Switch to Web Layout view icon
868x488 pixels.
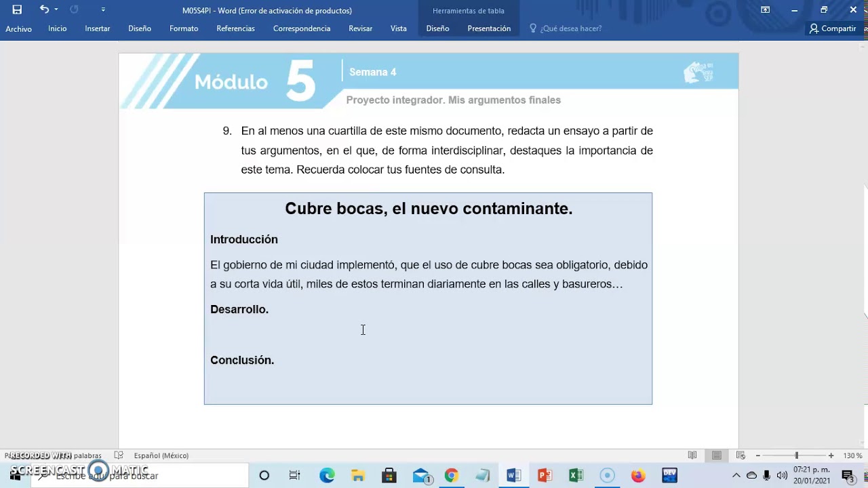click(741, 455)
